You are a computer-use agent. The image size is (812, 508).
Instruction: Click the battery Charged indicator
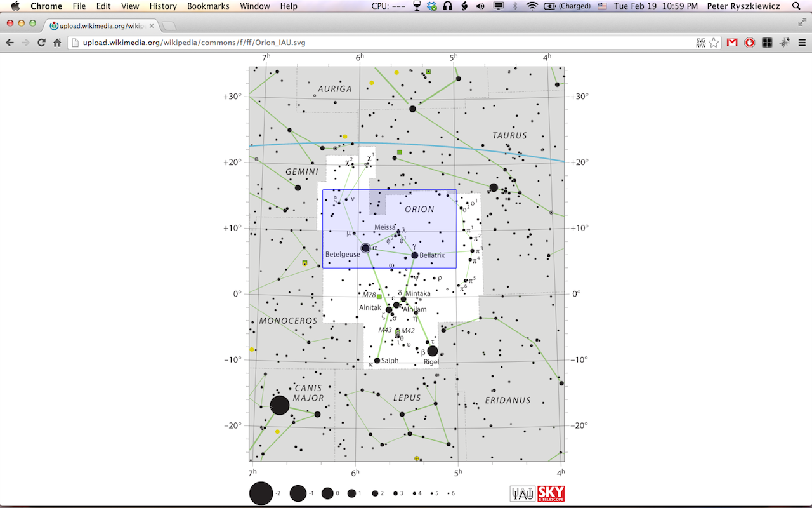tap(566, 6)
